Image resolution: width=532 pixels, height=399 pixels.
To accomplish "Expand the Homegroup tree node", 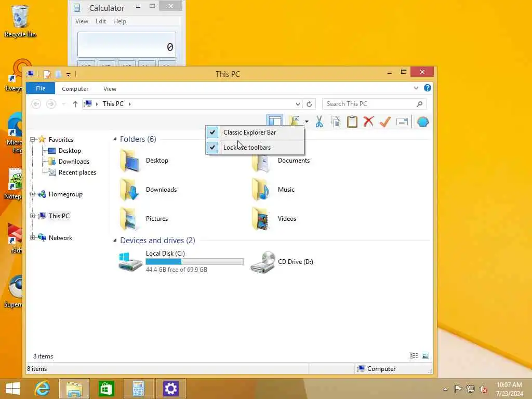I will coord(33,194).
